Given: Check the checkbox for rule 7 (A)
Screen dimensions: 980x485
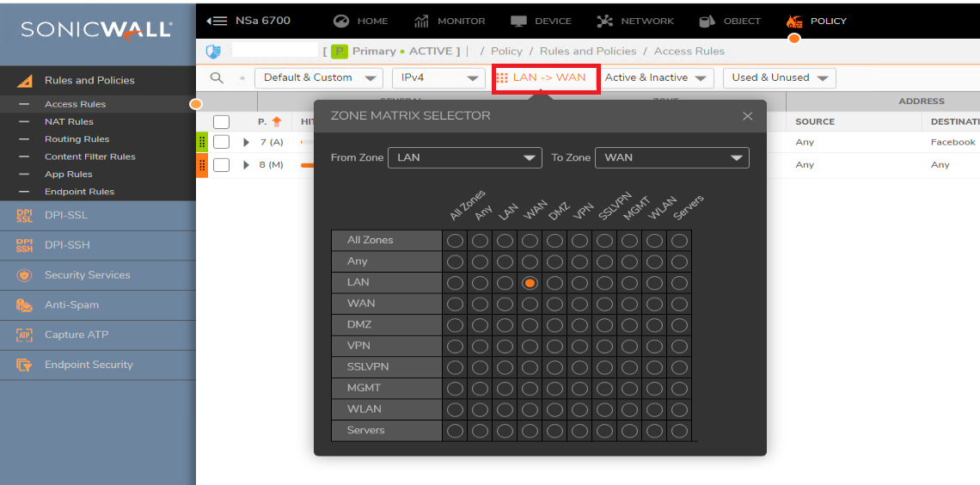Looking at the screenshot, I should (221, 142).
